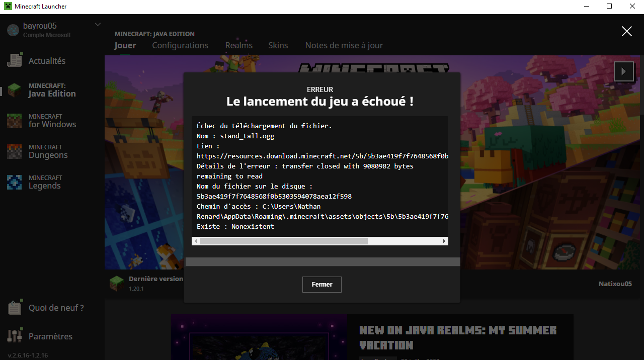The width and height of the screenshot is (644, 360).
Task: Open the Actualités news icon
Action: [x=15, y=60]
